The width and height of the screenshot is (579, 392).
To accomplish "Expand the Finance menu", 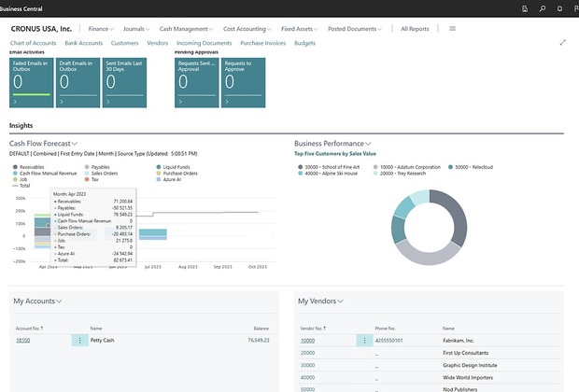I will pyautogui.click(x=101, y=29).
